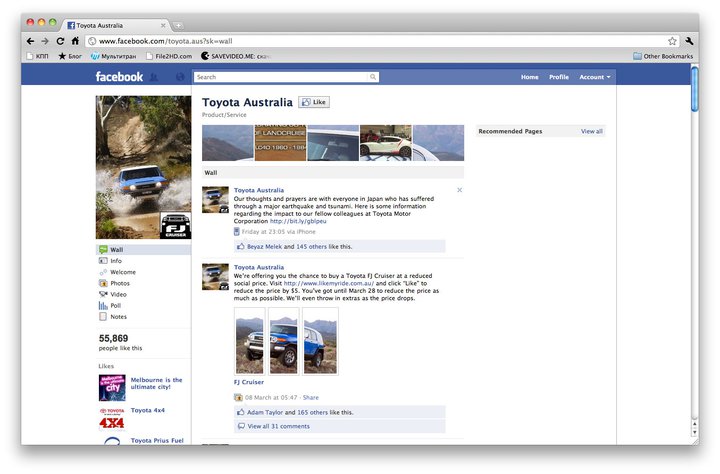
Task: Open the Toyota 4x4 page link
Action: coord(147,411)
